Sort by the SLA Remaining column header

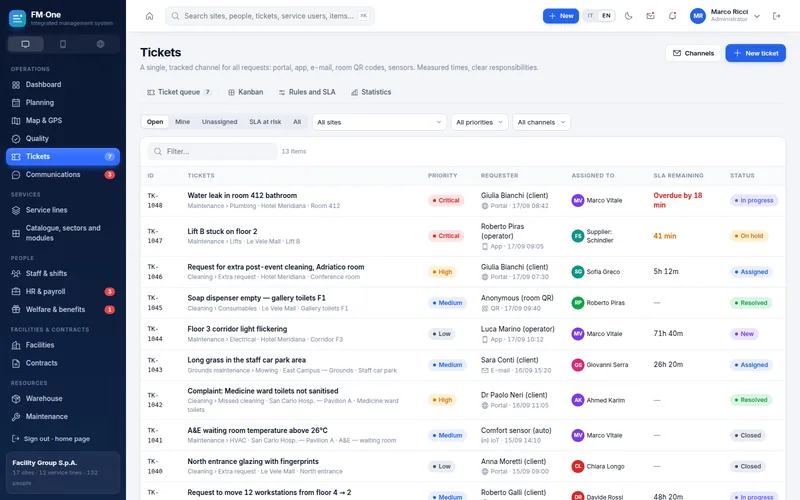point(678,176)
